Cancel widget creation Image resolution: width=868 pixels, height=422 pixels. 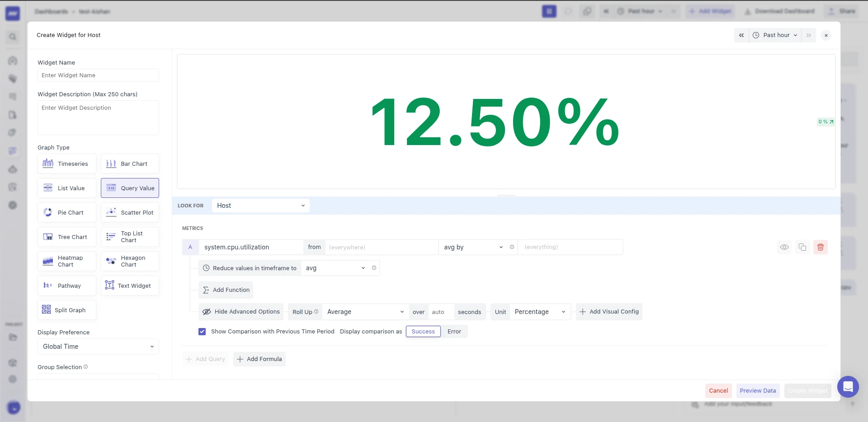click(x=718, y=391)
